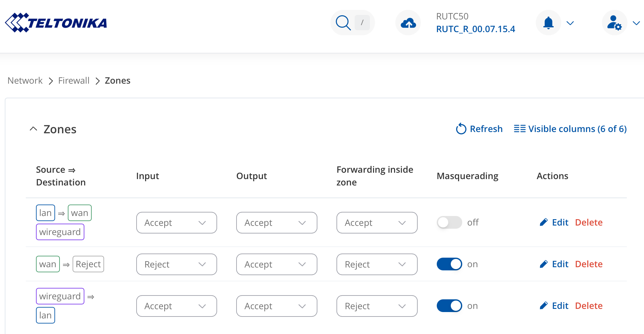Image resolution: width=644 pixels, height=334 pixels.
Task: Disable masquerading for wireguard zone
Action: point(449,306)
